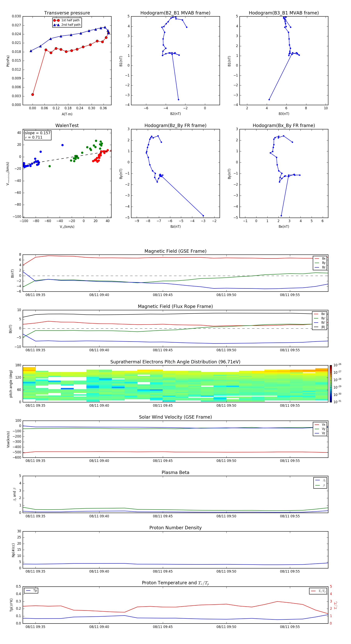Click the 'Magnetic Field (Flux Rope Frame)' title
351x644 pixels.
(175, 307)
